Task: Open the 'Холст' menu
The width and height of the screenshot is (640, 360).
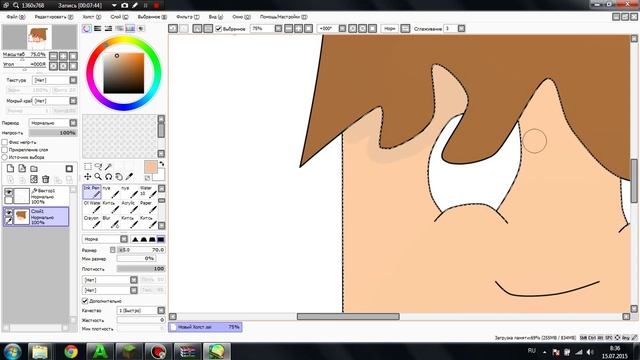Action: coord(91,17)
